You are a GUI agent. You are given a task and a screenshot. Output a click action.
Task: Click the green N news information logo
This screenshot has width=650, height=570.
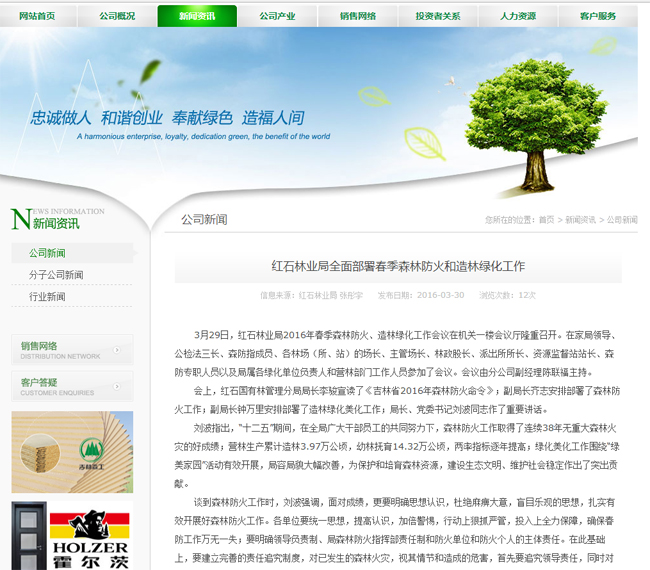point(20,219)
